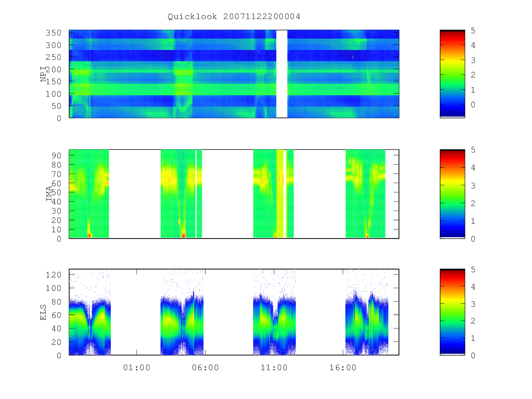Click the color bar beside the ELS plot

click(452, 312)
